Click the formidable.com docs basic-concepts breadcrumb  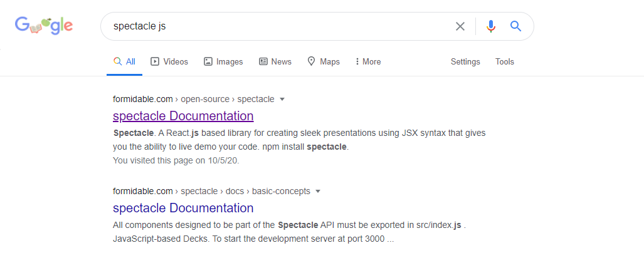pos(211,191)
